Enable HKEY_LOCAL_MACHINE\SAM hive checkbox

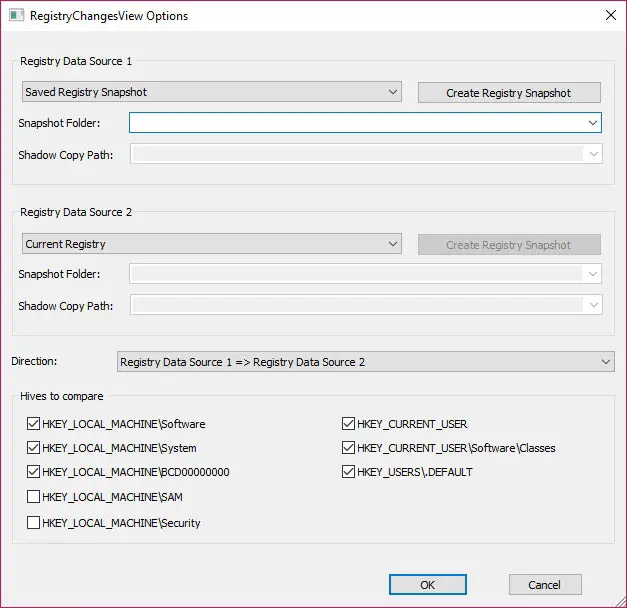[34, 497]
